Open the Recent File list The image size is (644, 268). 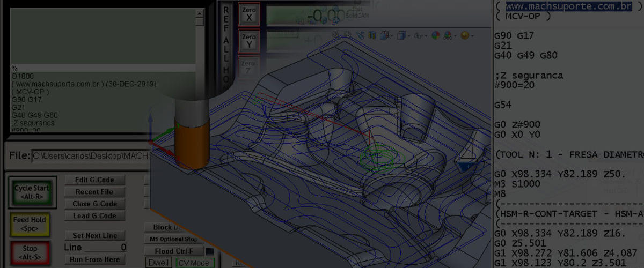pos(94,192)
